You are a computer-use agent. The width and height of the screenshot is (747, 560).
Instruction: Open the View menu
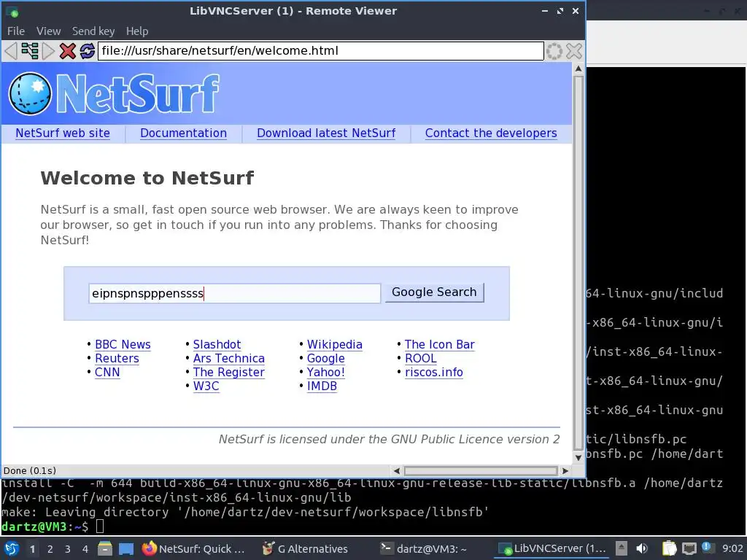[x=49, y=31]
